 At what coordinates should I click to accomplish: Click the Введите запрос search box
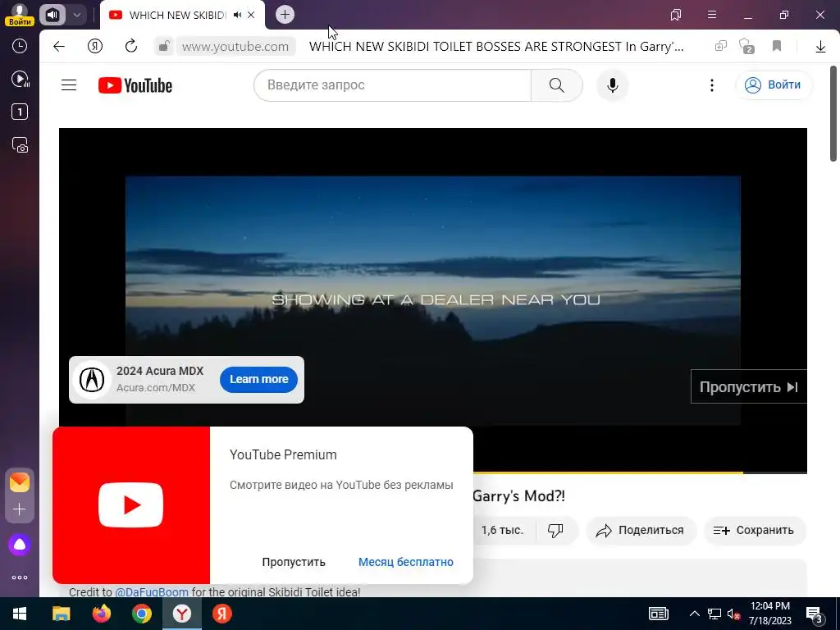tap(393, 85)
